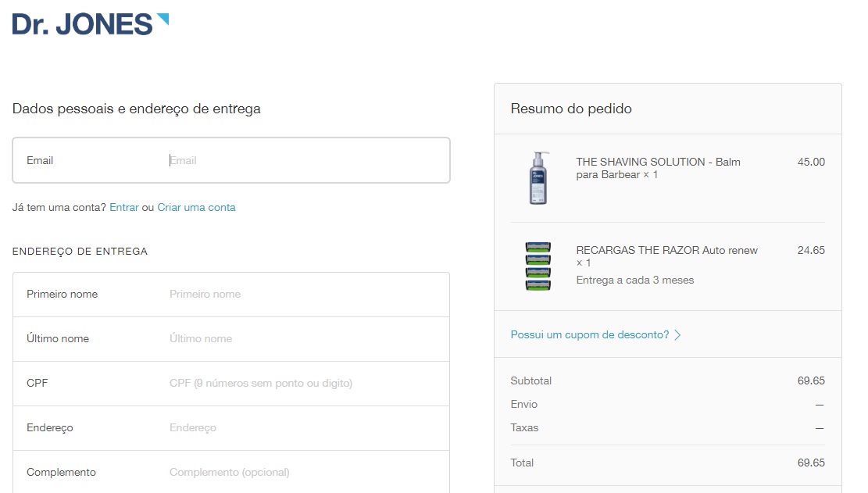868x493 pixels.
Task: Click the Dr. JONES logo
Action: coord(90,24)
